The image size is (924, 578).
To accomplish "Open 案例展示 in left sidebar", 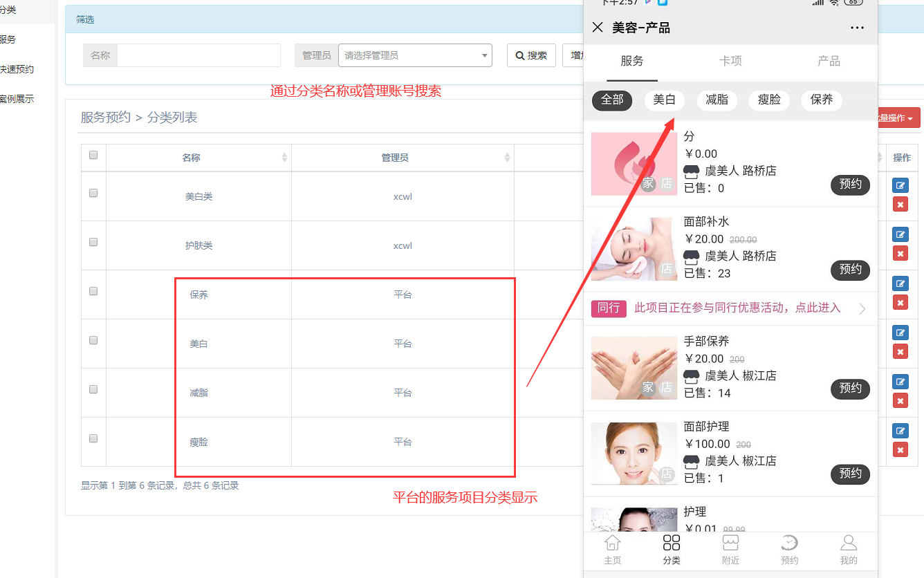I will (x=15, y=99).
